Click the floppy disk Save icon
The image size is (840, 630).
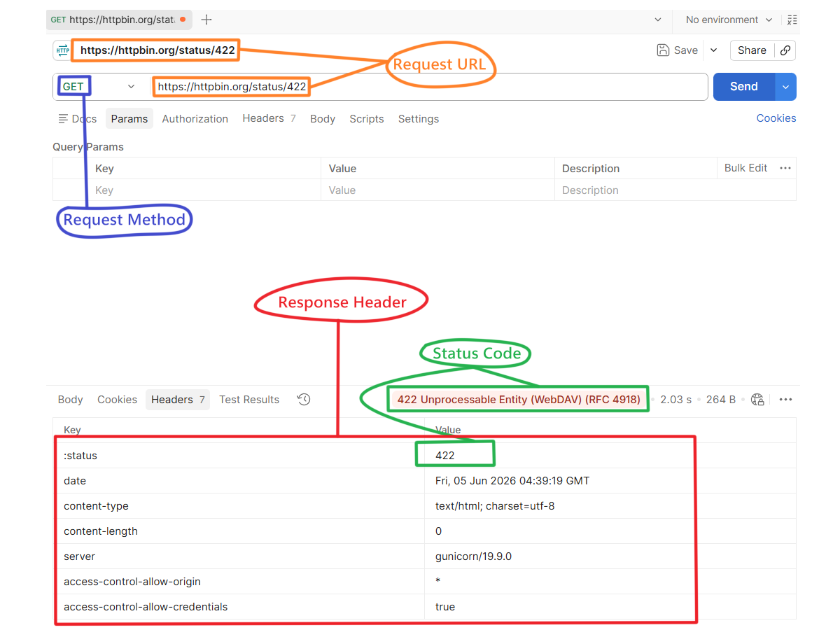[663, 50]
